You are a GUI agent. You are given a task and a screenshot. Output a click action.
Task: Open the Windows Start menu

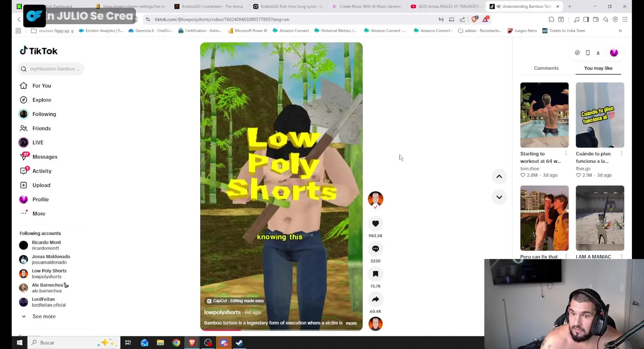(x=19, y=343)
